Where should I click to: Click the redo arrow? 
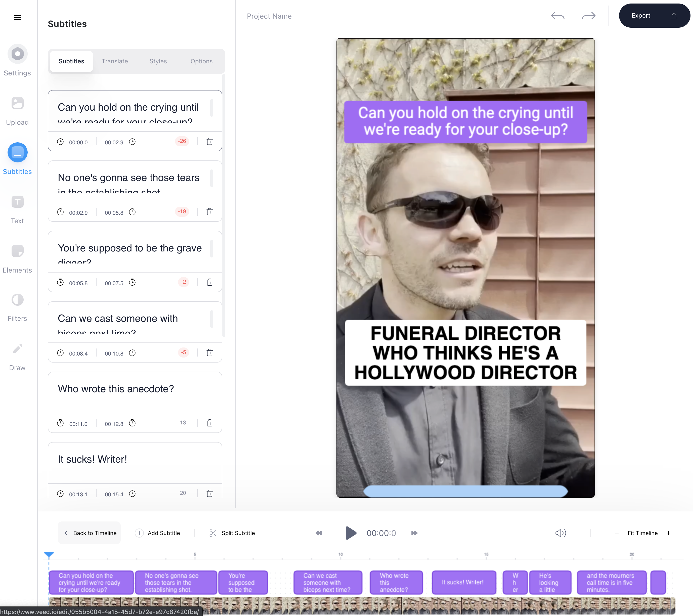589,16
